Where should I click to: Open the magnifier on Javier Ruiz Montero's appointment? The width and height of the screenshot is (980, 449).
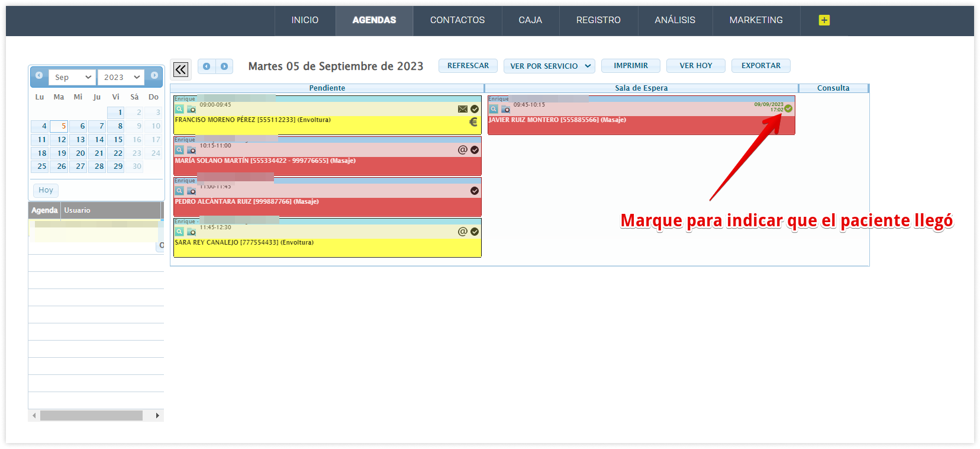pos(494,109)
